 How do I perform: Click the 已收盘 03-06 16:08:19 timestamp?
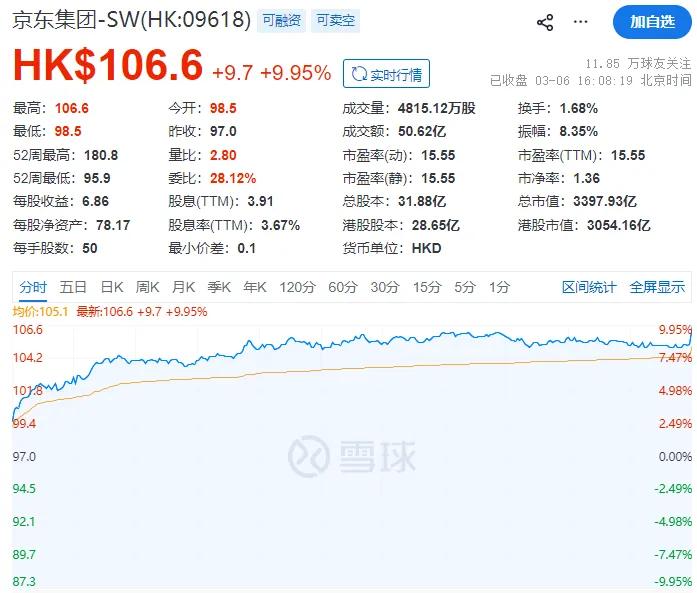591,80
